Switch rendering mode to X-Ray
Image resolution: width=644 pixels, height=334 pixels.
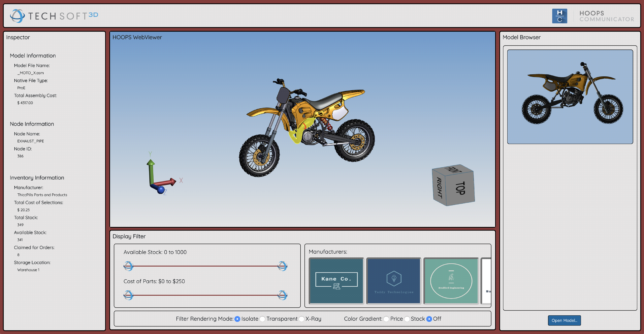[x=301, y=319]
